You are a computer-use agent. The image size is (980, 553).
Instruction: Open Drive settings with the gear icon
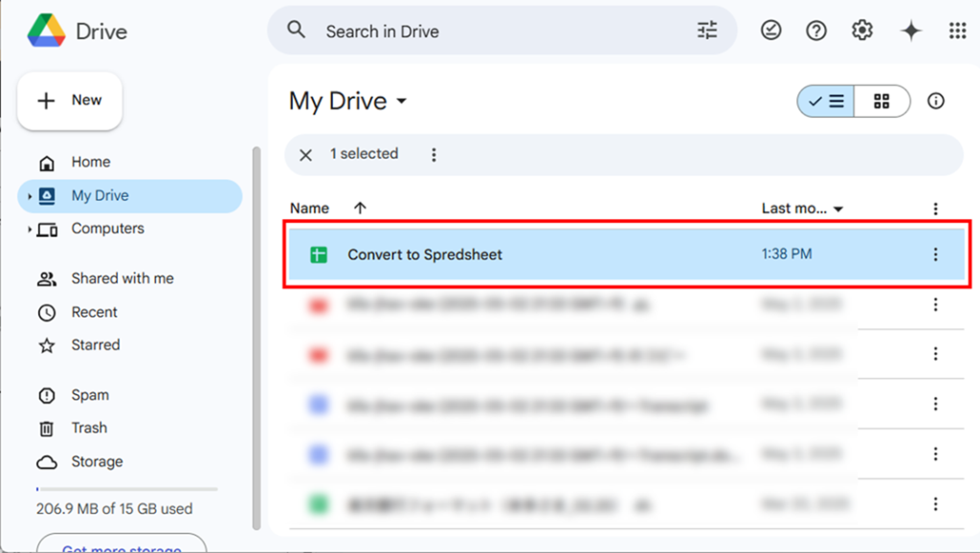[x=861, y=30]
